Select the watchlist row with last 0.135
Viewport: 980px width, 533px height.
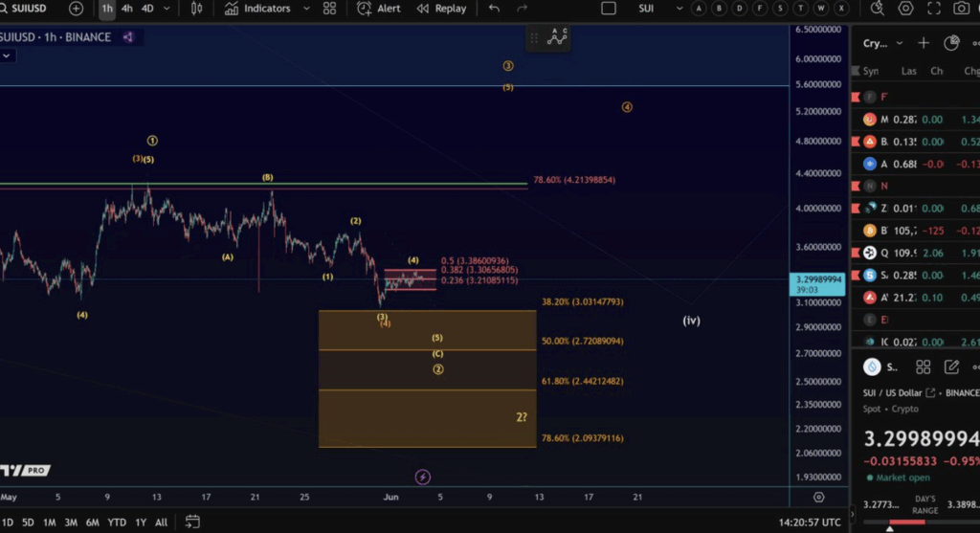(x=915, y=142)
